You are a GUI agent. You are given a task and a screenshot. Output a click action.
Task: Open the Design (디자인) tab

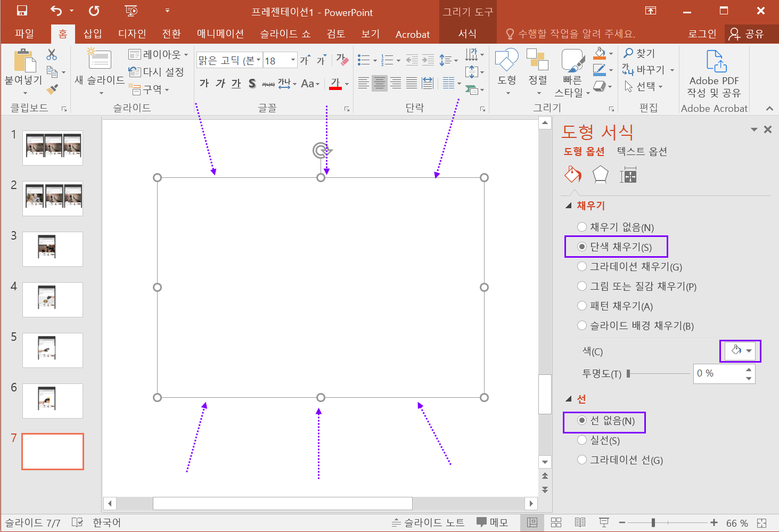tap(132, 34)
